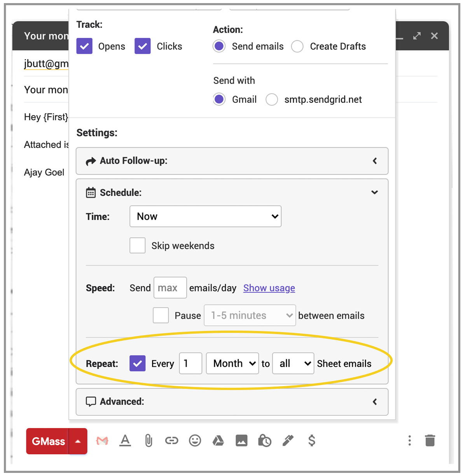The width and height of the screenshot is (465, 476).
Task: Attach a file with paperclip icon
Action: [x=149, y=441]
